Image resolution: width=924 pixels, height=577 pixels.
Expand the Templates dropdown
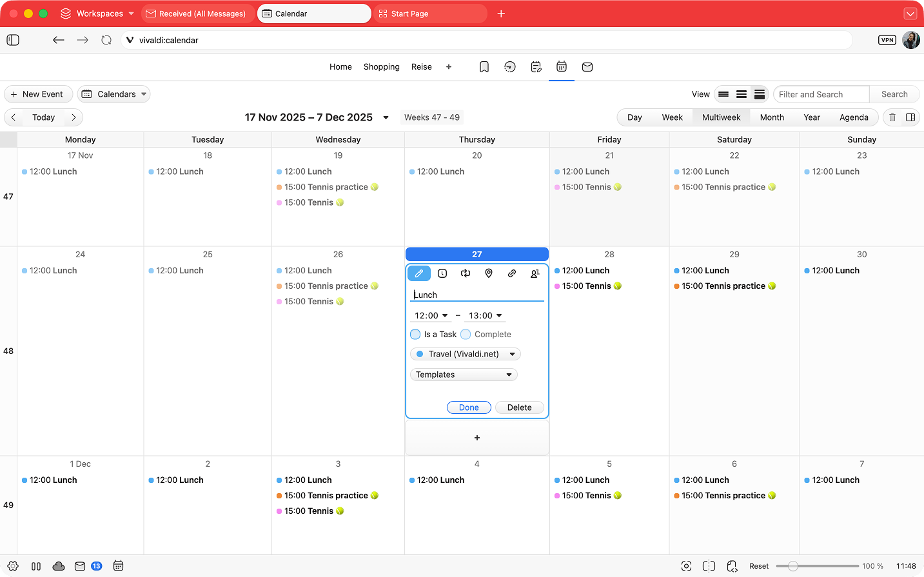pyautogui.click(x=464, y=375)
